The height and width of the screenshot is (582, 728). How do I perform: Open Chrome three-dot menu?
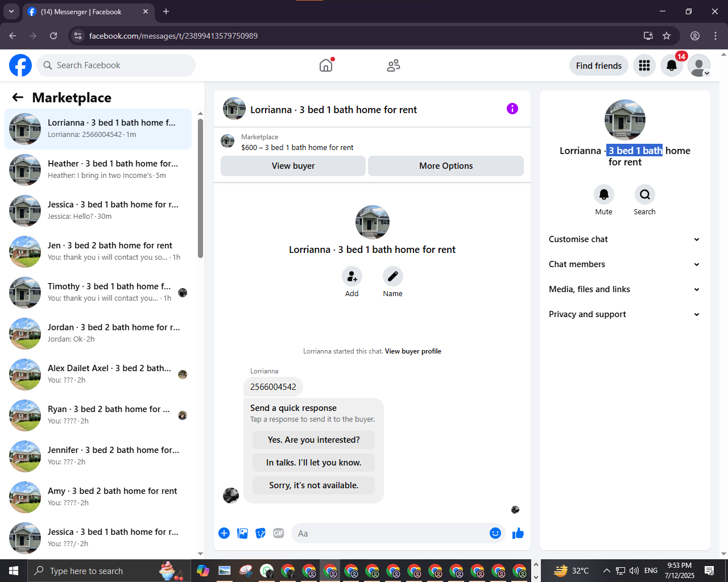(715, 36)
